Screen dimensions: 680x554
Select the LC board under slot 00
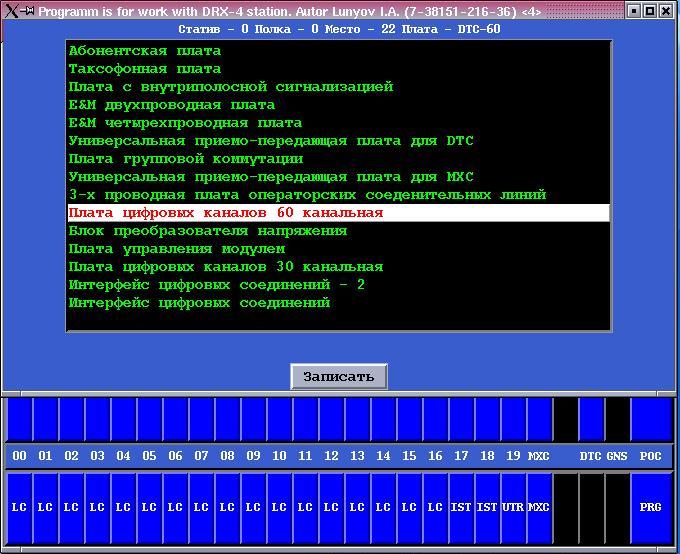pos(19,508)
